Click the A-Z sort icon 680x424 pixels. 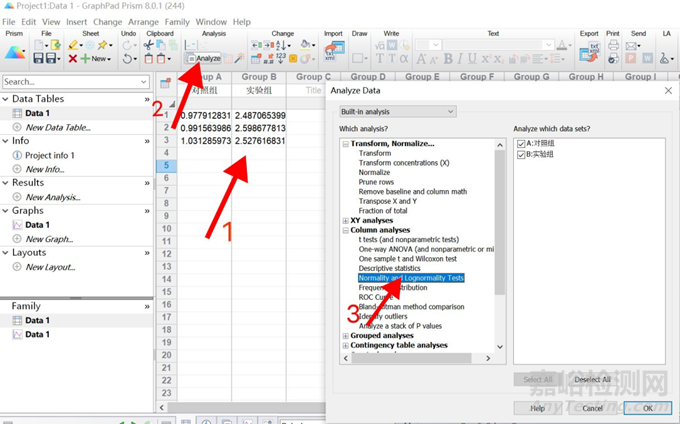tap(281, 45)
